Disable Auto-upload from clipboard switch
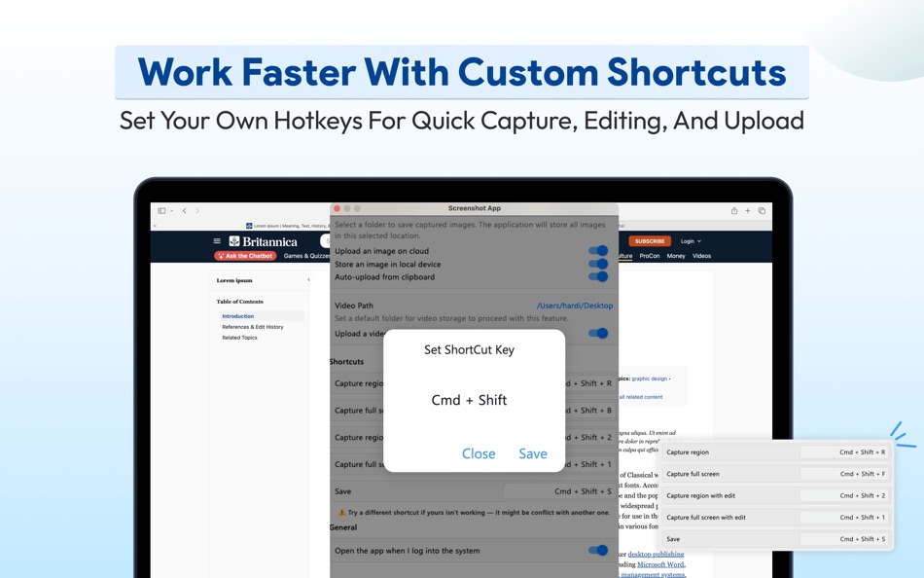Image resolution: width=924 pixels, height=578 pixels. [x=598, y=276]
